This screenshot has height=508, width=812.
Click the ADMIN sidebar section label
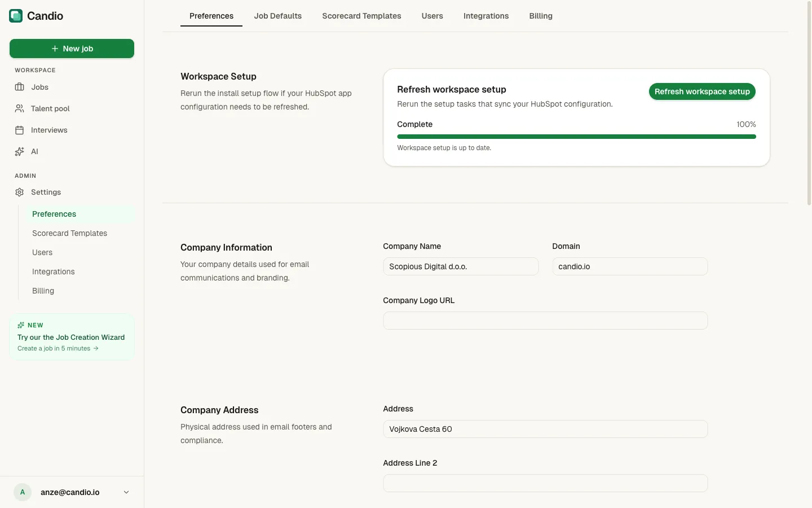25,176
